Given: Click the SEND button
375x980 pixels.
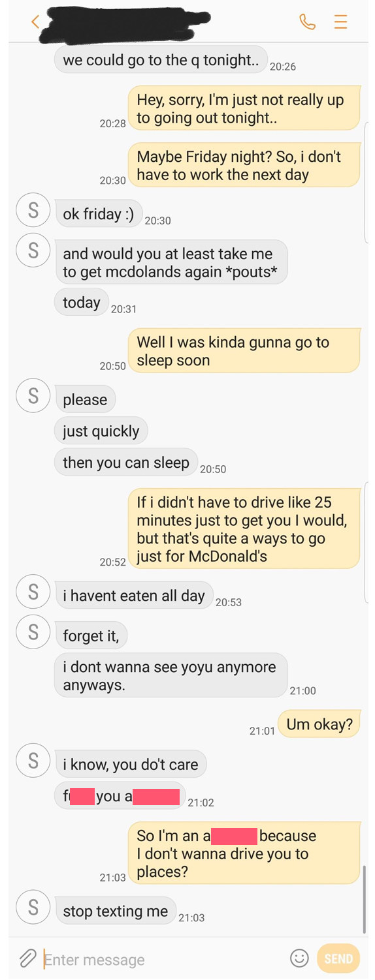Looking at the screenshot, I should 338,958.
